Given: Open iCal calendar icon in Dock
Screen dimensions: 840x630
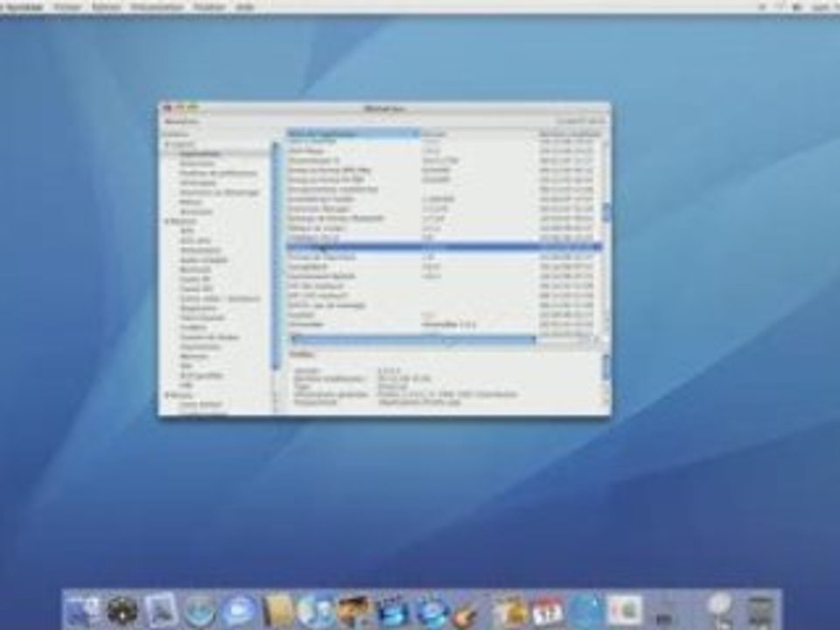Looking at the screenshot, I should tap(548, 611).
